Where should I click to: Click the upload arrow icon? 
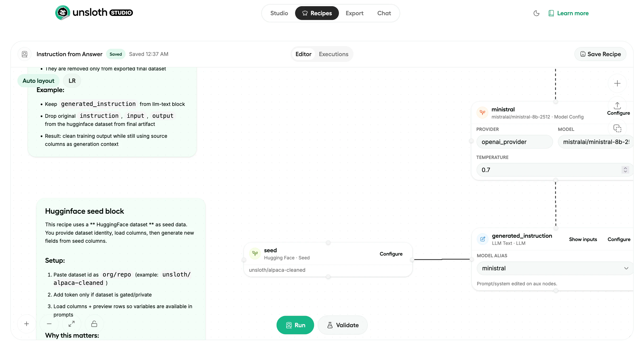pyautogui.click(x=617, y=106)
